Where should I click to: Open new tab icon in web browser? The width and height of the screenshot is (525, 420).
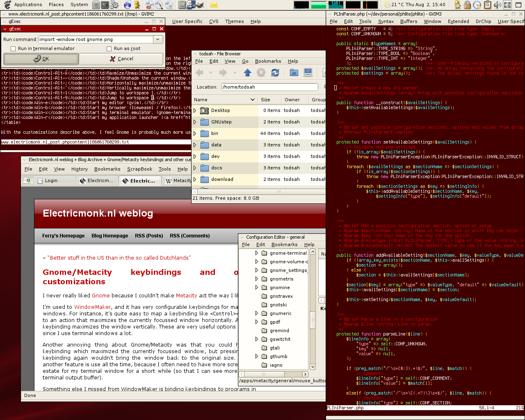(27, 180)
